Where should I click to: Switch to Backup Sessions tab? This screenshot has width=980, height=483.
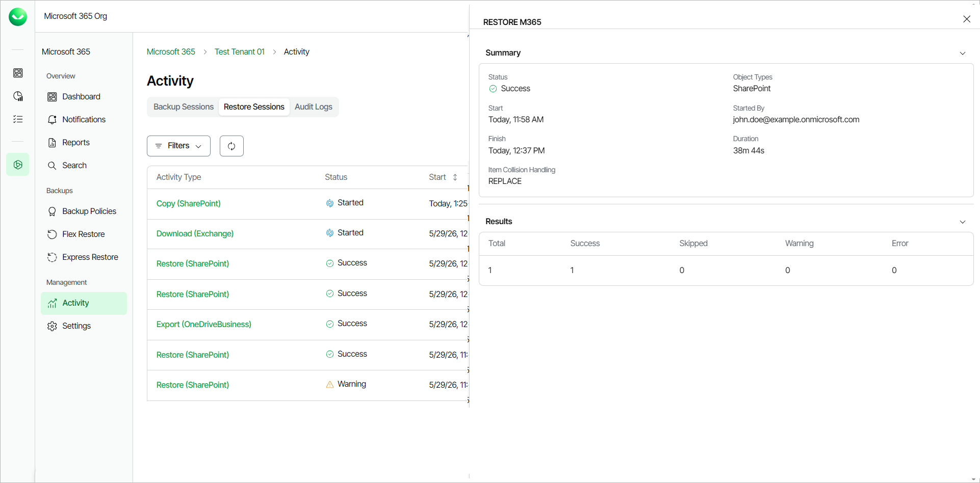pyautogui.click(x=184, y=107)
